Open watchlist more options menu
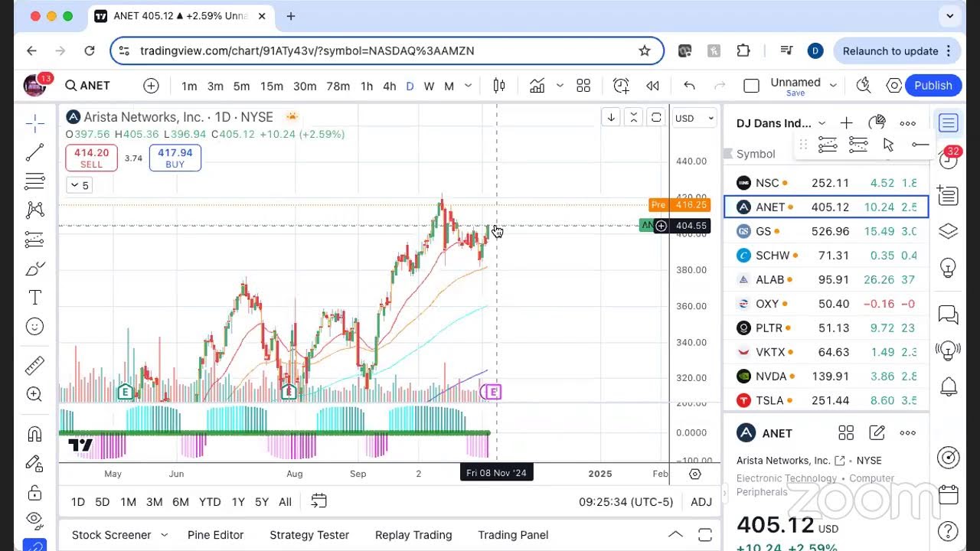The image size is (980, 551). point(907,123)
